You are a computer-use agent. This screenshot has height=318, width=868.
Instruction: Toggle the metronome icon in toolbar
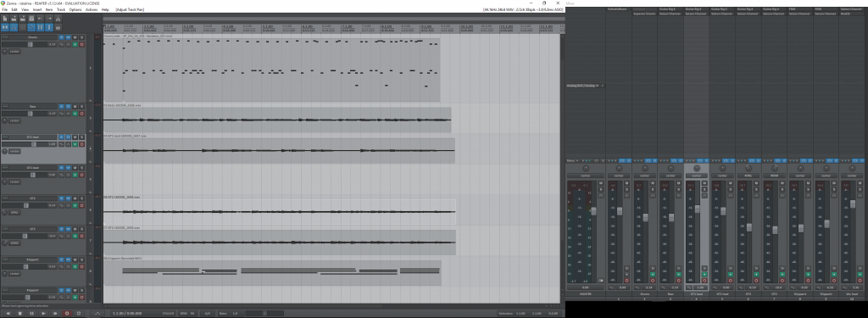[58, 19]
